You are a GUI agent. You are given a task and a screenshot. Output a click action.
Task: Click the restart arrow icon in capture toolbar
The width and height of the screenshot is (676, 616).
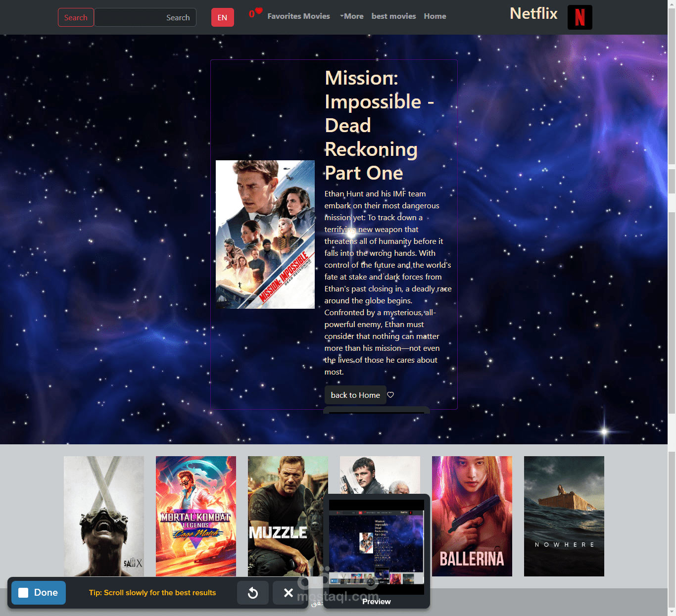click(253, 593)
